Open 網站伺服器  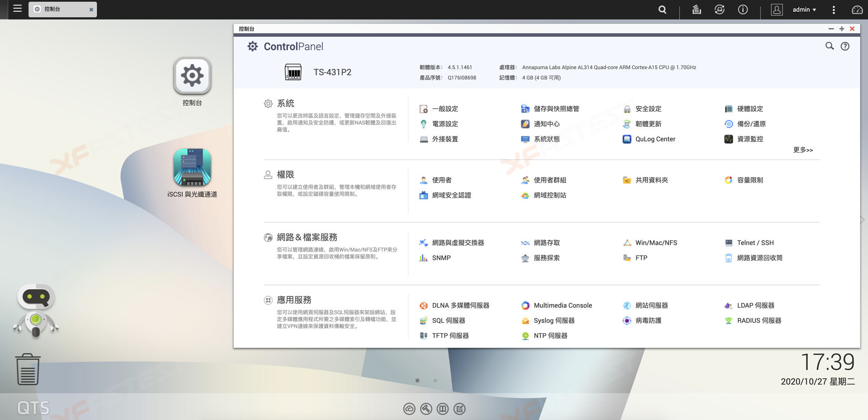click(x=645, y=306)
